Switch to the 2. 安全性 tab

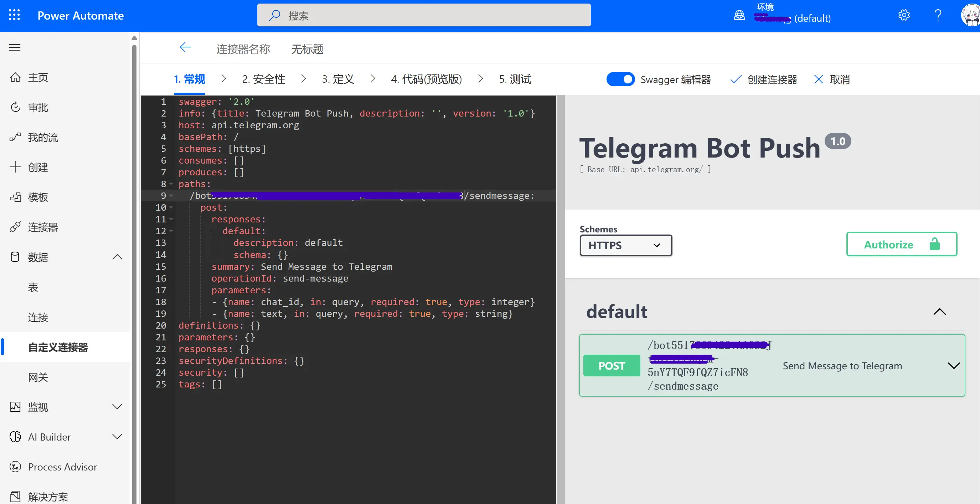[264, 79]
